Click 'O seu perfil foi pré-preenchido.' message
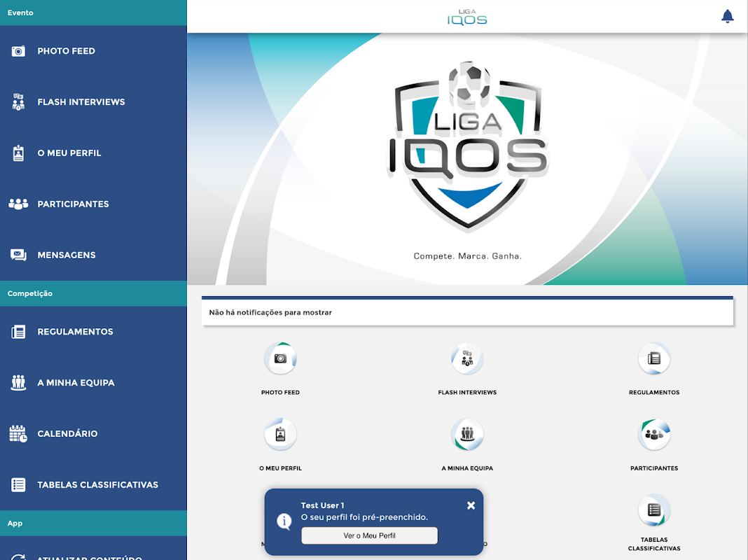Viewport: 748px width, 560px height. 364,517
